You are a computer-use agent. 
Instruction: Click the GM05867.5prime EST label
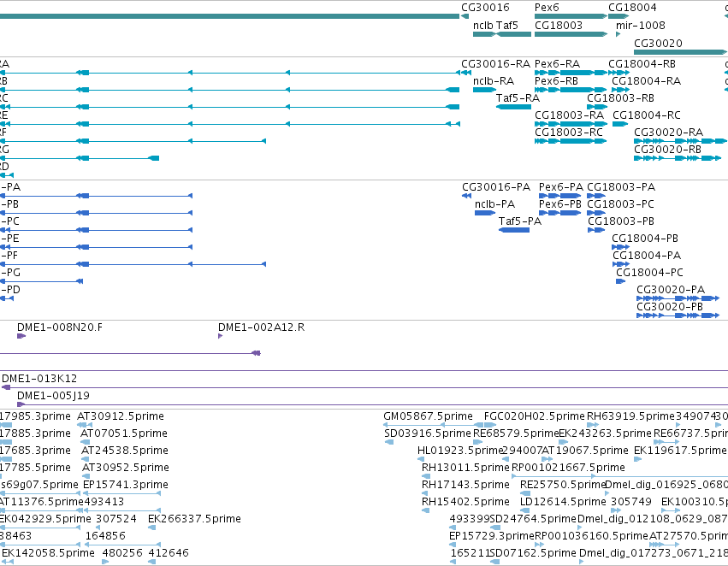point(428,416)
